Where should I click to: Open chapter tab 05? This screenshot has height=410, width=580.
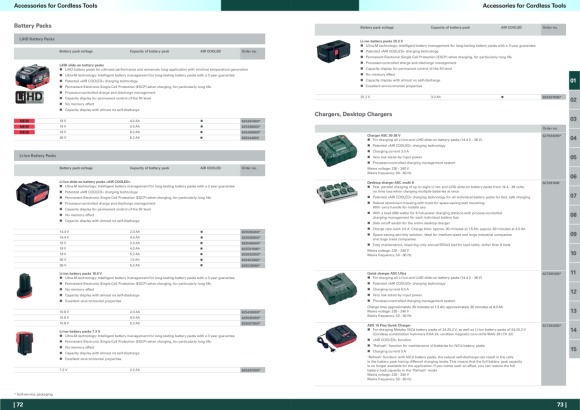pos(574,157)
